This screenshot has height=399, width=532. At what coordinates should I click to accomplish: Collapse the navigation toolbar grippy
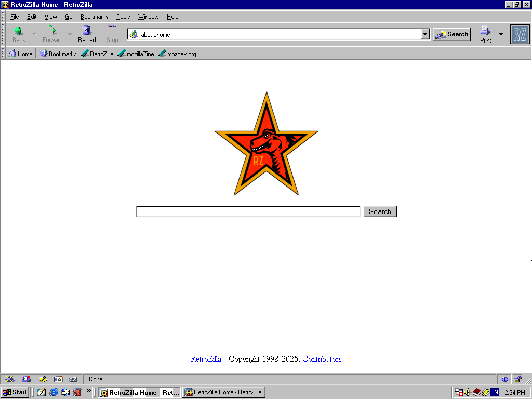[3, 34]
